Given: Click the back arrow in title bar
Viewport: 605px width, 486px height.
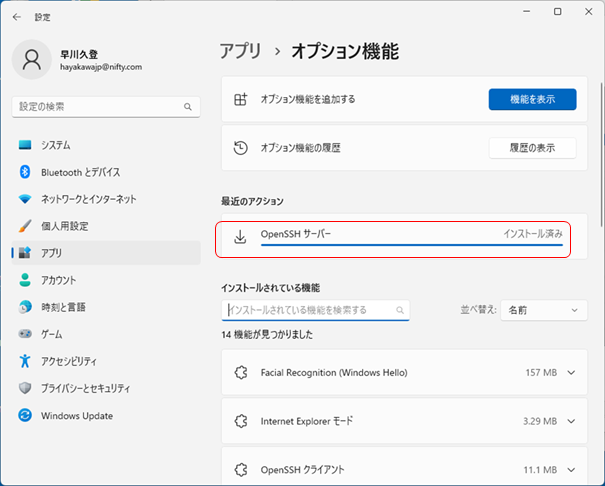Looking at the screenshot, I should click(17, 16).
